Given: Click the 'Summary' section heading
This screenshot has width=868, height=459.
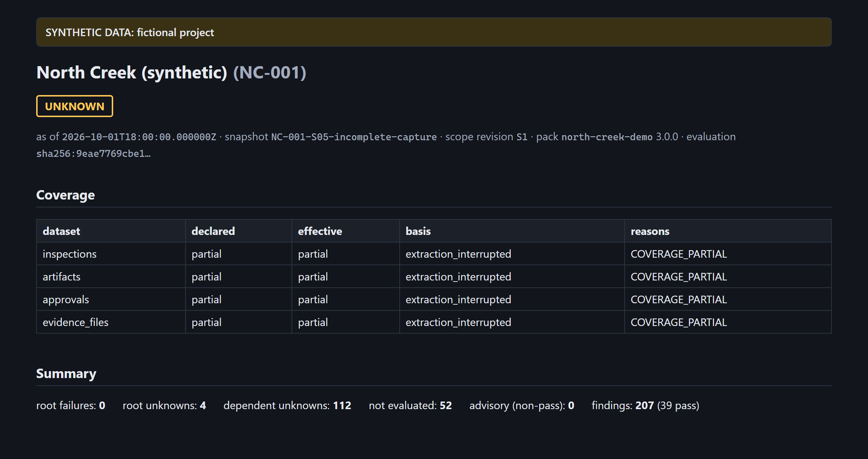Looking at the screenshot, I should pyautogui.click(x=66, y=373).
